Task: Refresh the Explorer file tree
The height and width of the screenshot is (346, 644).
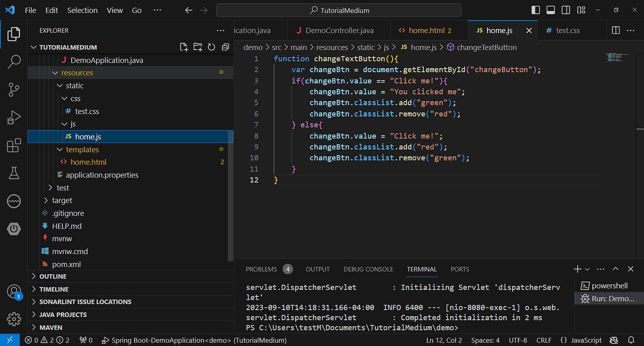Action: (212, 47)
